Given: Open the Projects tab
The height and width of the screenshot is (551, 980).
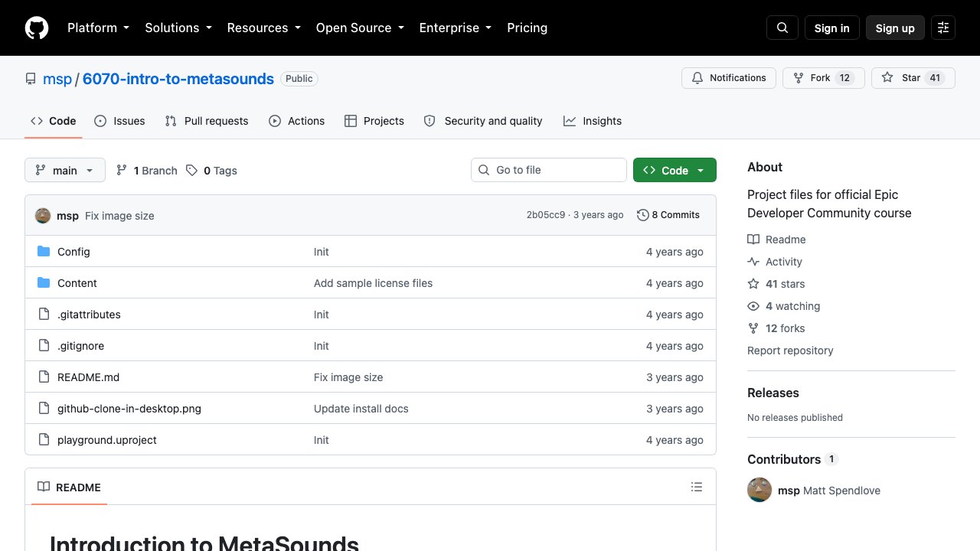Looking at the screenshot, I should tap(374, 121).
